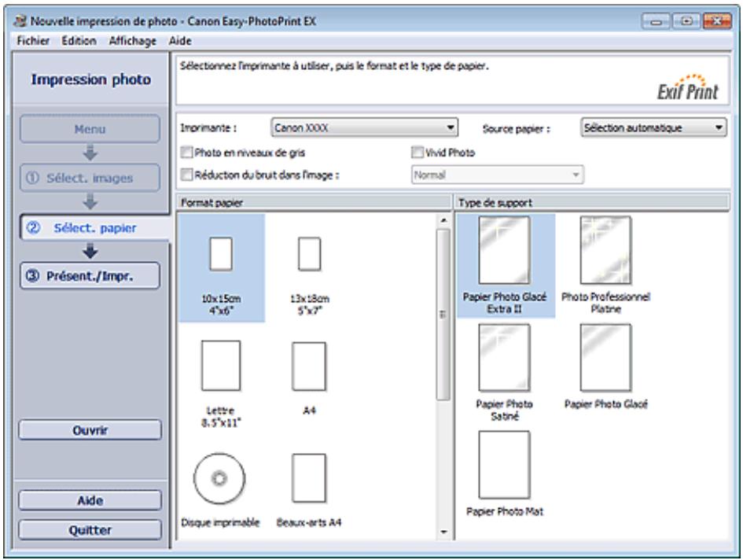Proceed to step 3 Présent./Impr.
The width and height of the screenshot is (743, 560).
(x=90, y=276)
